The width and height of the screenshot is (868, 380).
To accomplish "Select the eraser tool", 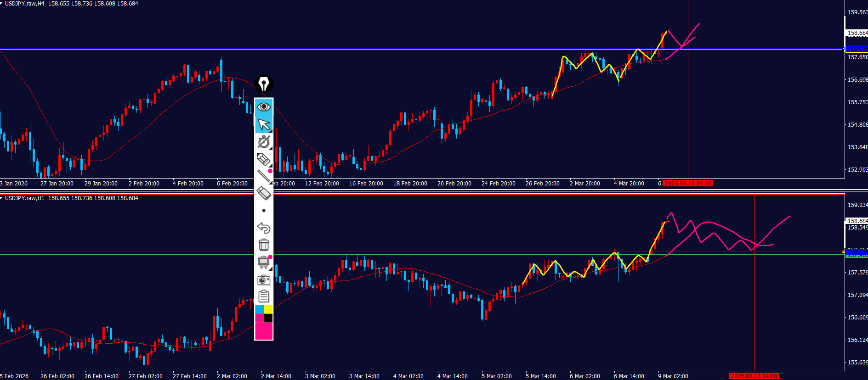I will pyautogui.click(x=263, y=193).
